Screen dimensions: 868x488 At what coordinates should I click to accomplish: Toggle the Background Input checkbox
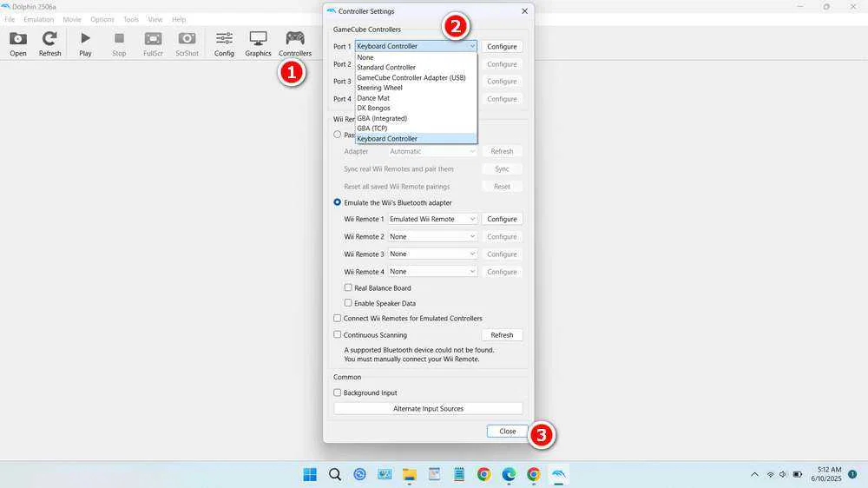point(338,393)
